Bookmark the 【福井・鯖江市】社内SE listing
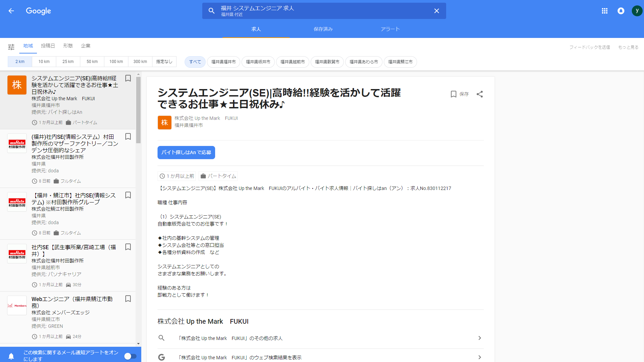The height and width of the screenshot is (362, 644). (128, 195)
